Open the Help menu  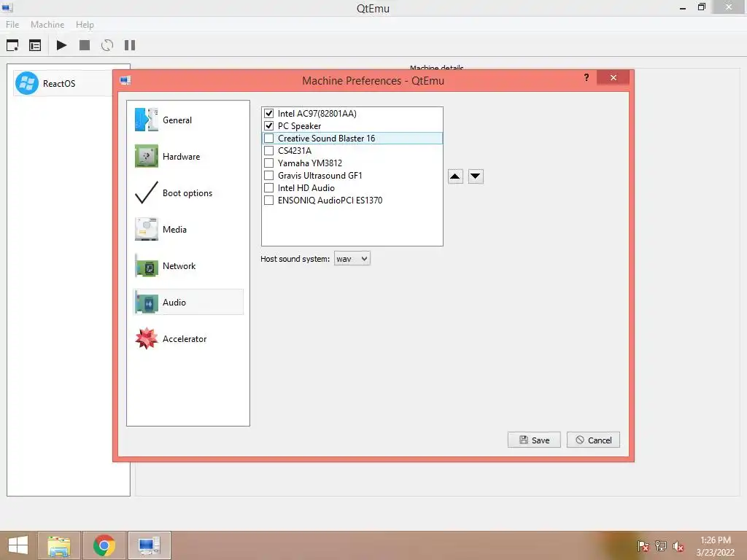point(85,24)
